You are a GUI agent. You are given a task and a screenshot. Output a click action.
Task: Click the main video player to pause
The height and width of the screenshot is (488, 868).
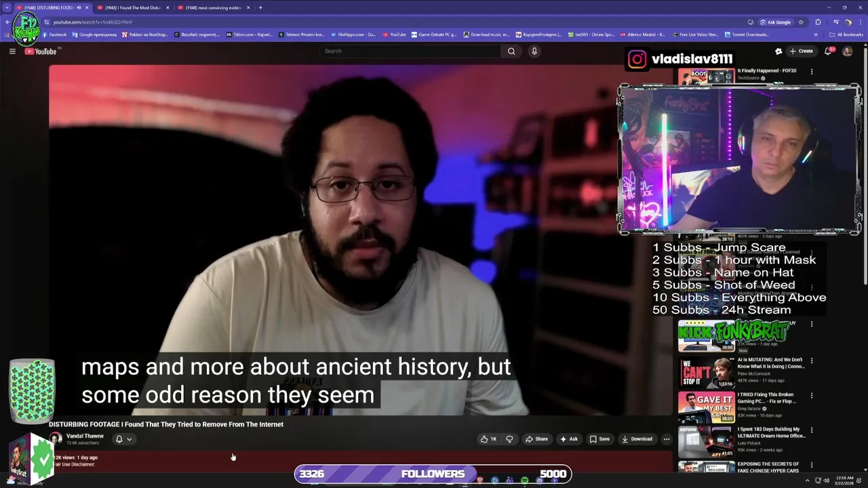[360, 239]
